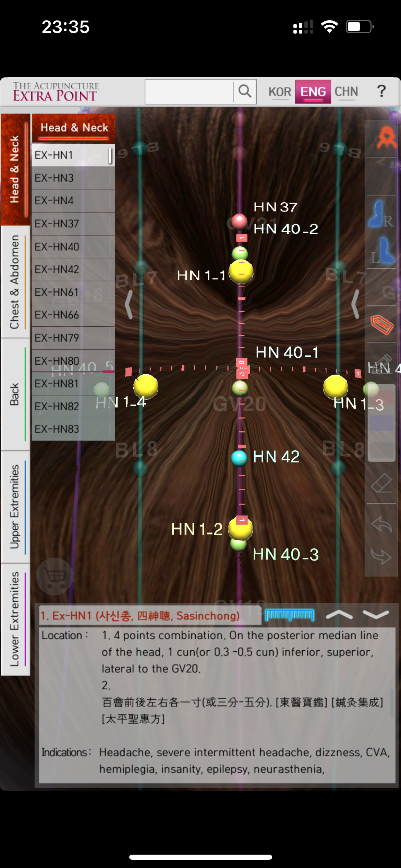Toggle the blue ruler measurement display
The height and width of the screenshot is (868, 401).
290,615
